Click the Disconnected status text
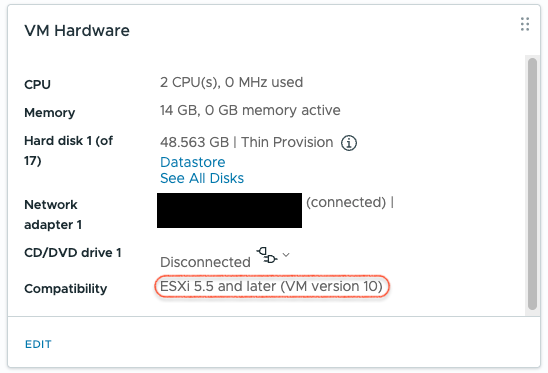548x373 pixels. click(x=206, y=262)
